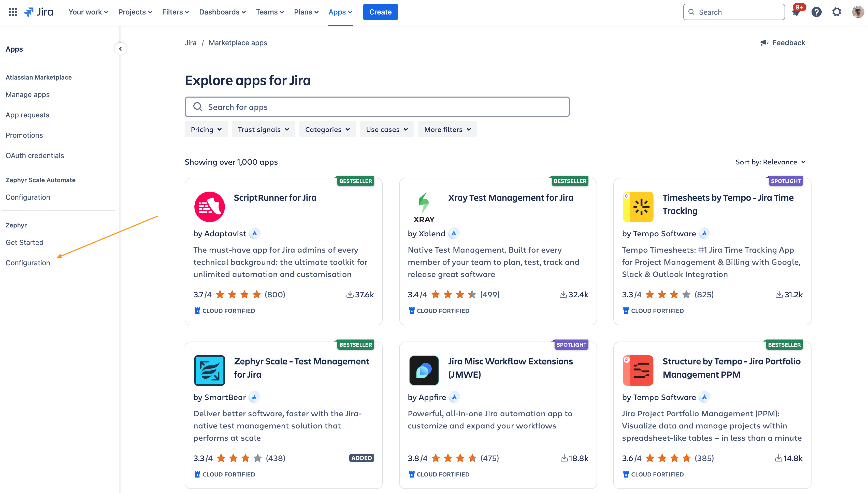
Task: Open the app switcher grid icon
Action: coord(12,12)
